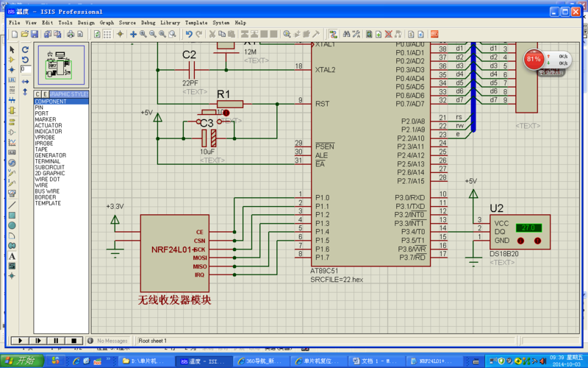Screen dimensions: 588x368
Task: Select WIRE DOT in the styles list
Action: [x=62, y=179]
